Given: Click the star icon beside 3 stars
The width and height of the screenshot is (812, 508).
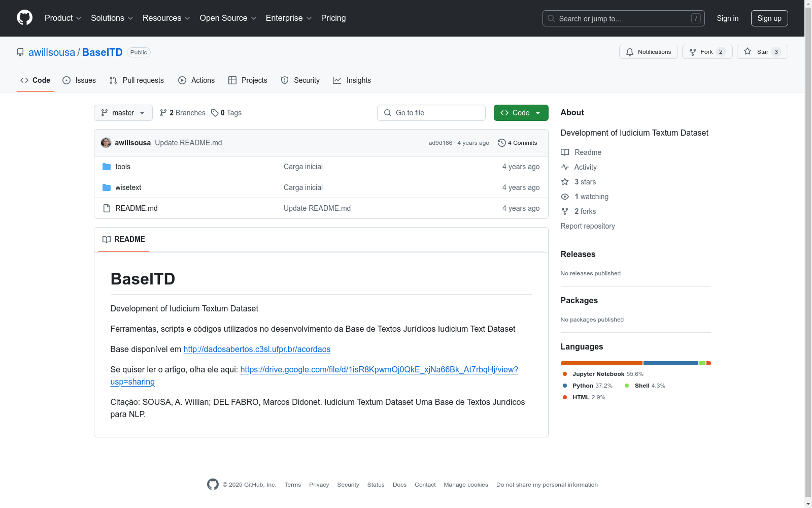Looking at the screenshot, I should (x=565, y=182).
